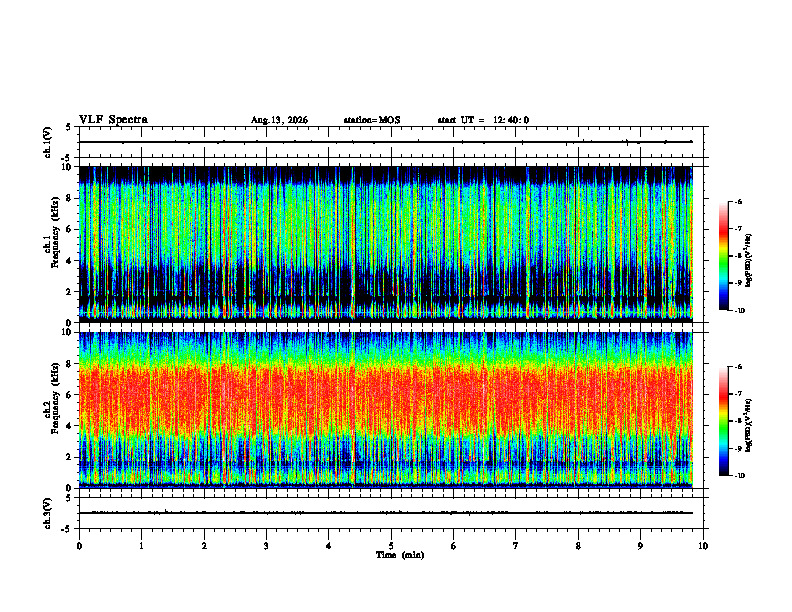This screenshot has width=792, height=612.
Task: Click the ch.3 voltage trace line
Action: (x=386, y=513)
